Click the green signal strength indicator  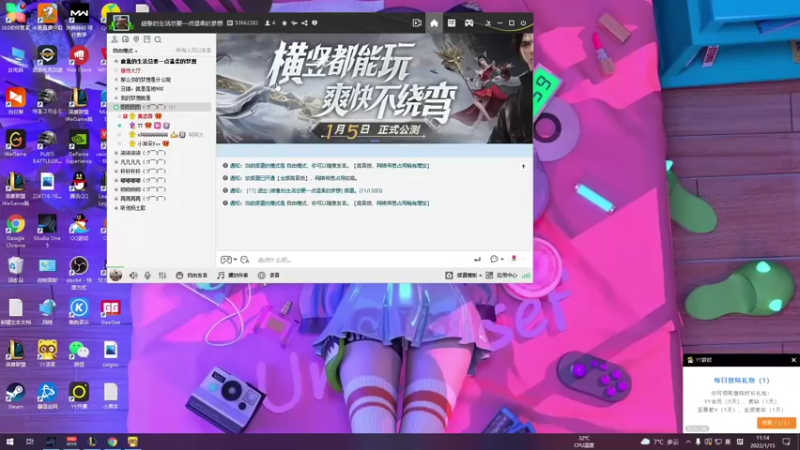tap(526, 276)
